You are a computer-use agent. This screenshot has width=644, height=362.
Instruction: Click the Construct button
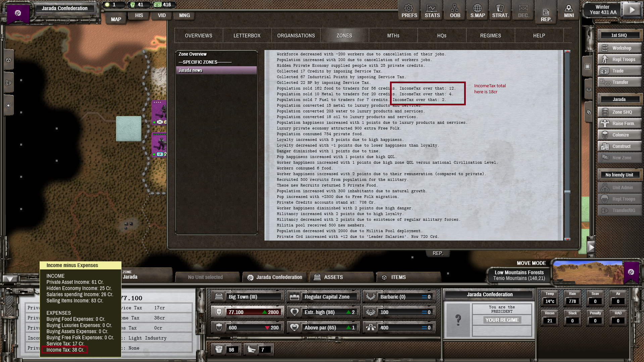620,146
